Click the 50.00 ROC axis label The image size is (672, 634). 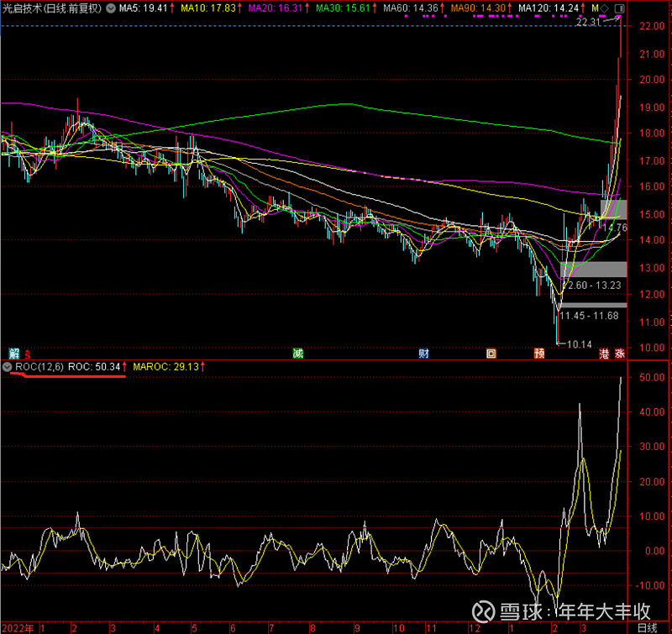(x=652, y=377)
